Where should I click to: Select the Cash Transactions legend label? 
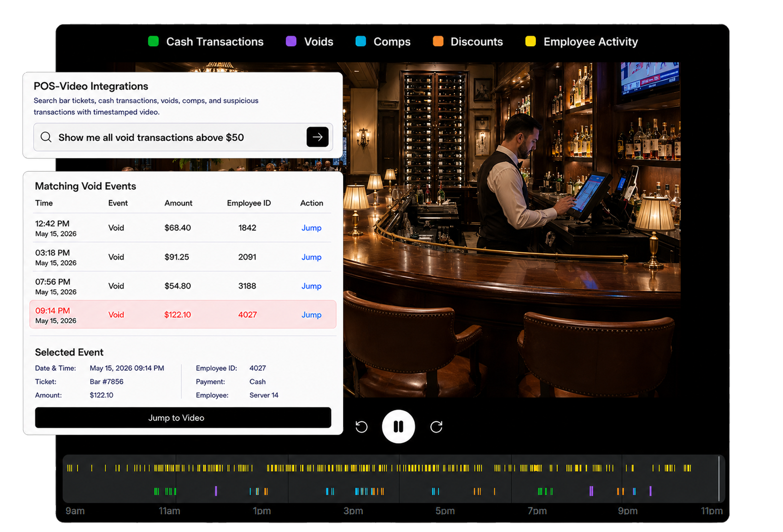click(x=215, y=42)
